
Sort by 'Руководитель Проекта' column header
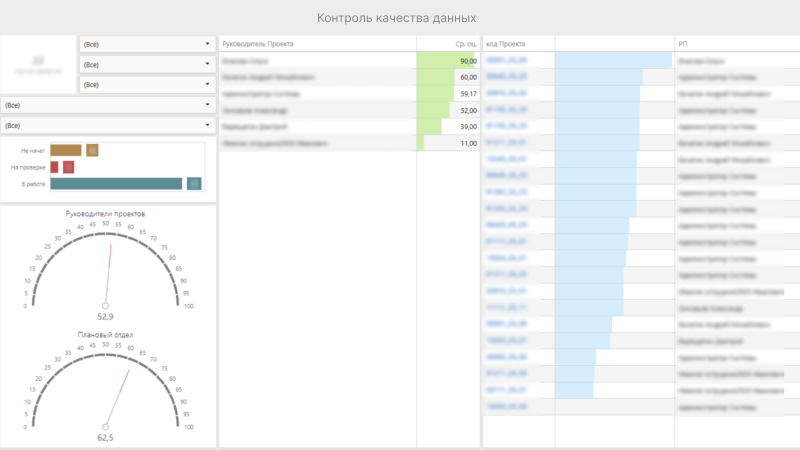point(258,44)
